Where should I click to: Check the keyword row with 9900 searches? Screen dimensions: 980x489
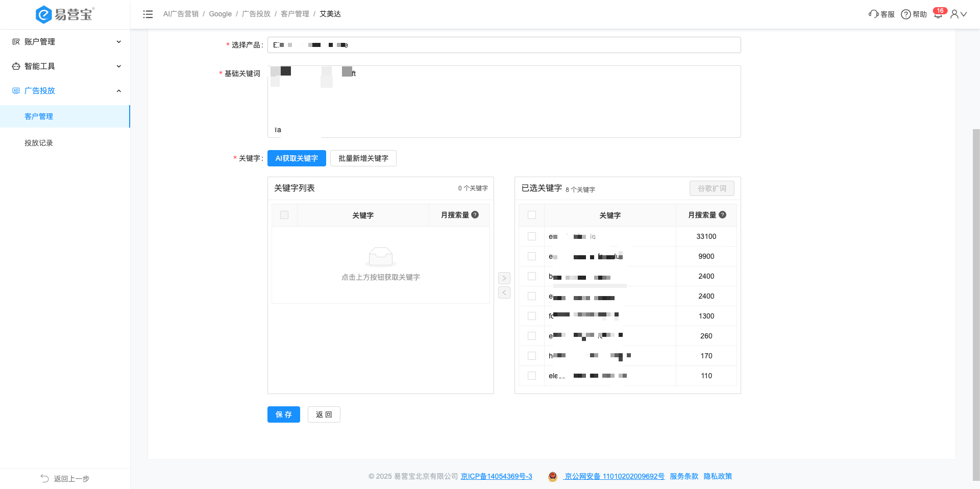(532, 256)
